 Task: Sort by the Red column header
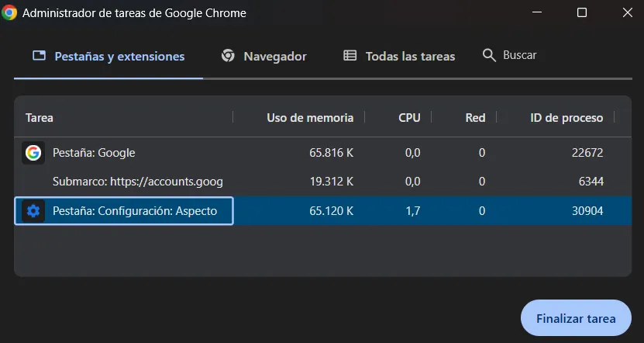point(475,118)
